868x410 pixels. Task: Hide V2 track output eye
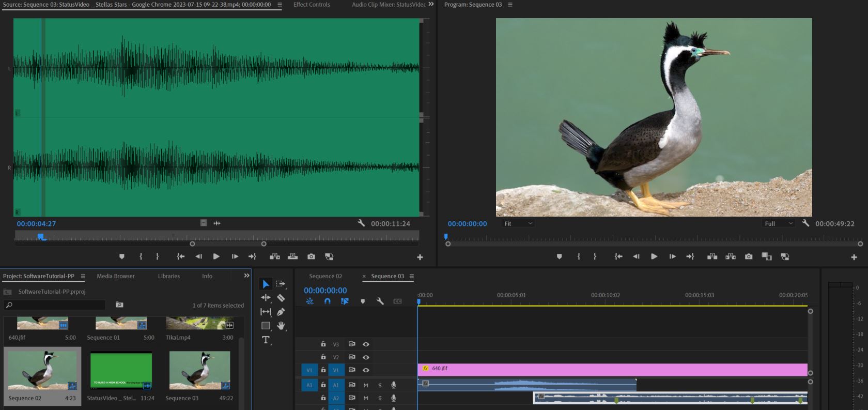[366, 357]
